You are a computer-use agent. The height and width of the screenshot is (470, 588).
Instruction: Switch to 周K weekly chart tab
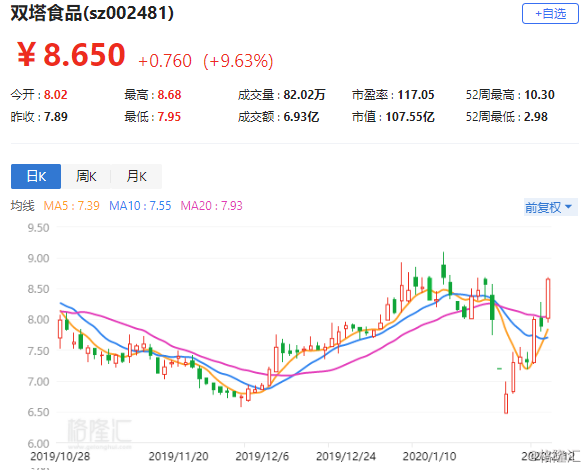[x=86, y=176]
